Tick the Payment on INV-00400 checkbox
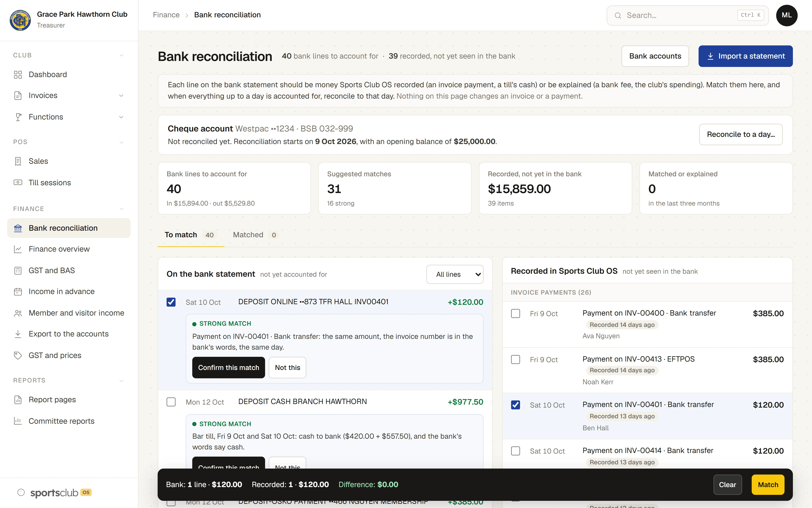 [x=515, y=314]
